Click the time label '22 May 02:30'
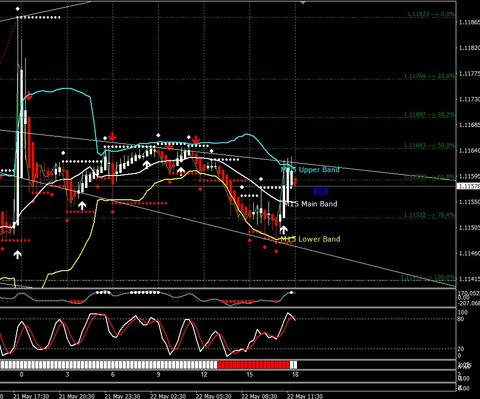 (x=168, y=396)
